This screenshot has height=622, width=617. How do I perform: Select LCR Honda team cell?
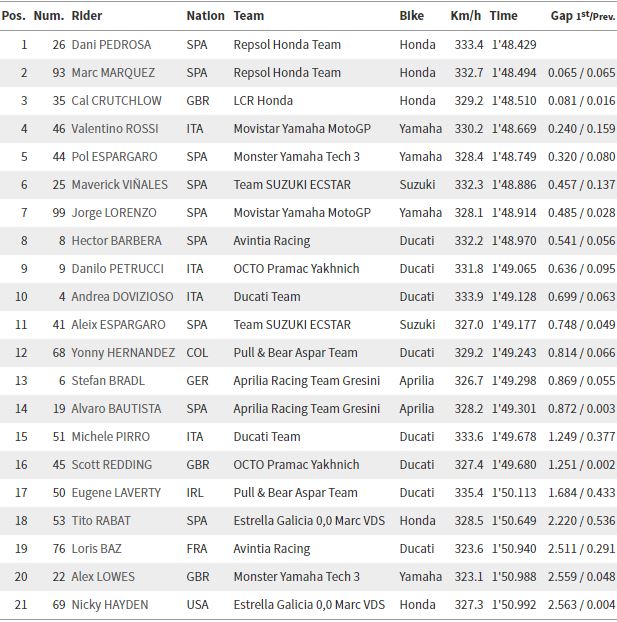point(263,100)
